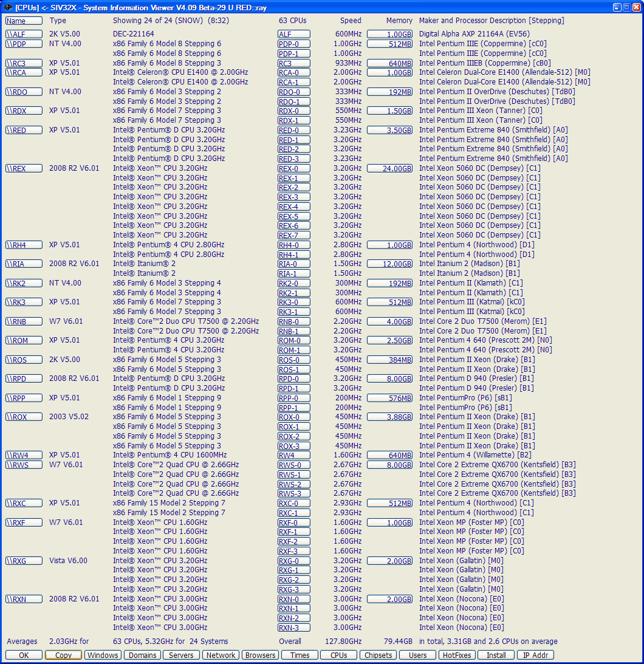Click the CPUs bottom button
The image size is (644, 664).
pos(339,655)
